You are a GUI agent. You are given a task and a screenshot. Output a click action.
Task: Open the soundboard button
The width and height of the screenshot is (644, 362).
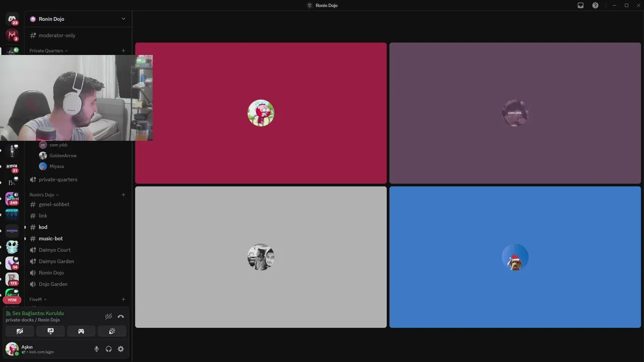click(112, 331)
